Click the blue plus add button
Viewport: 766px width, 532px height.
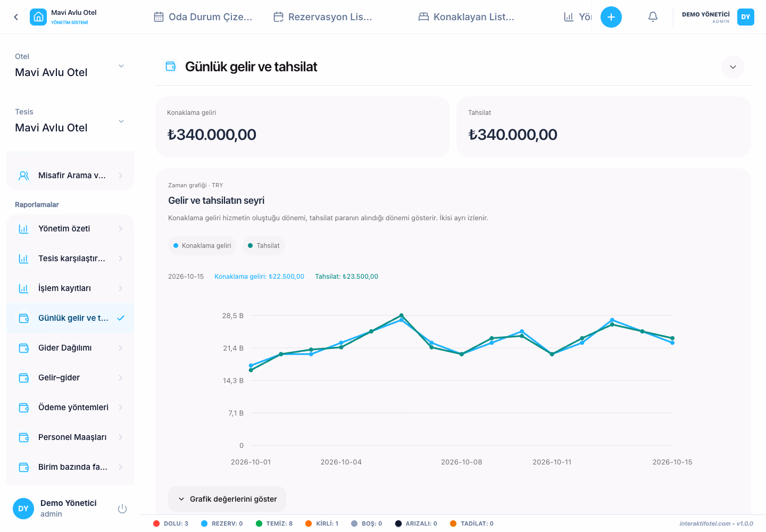[x=611, y=17]
